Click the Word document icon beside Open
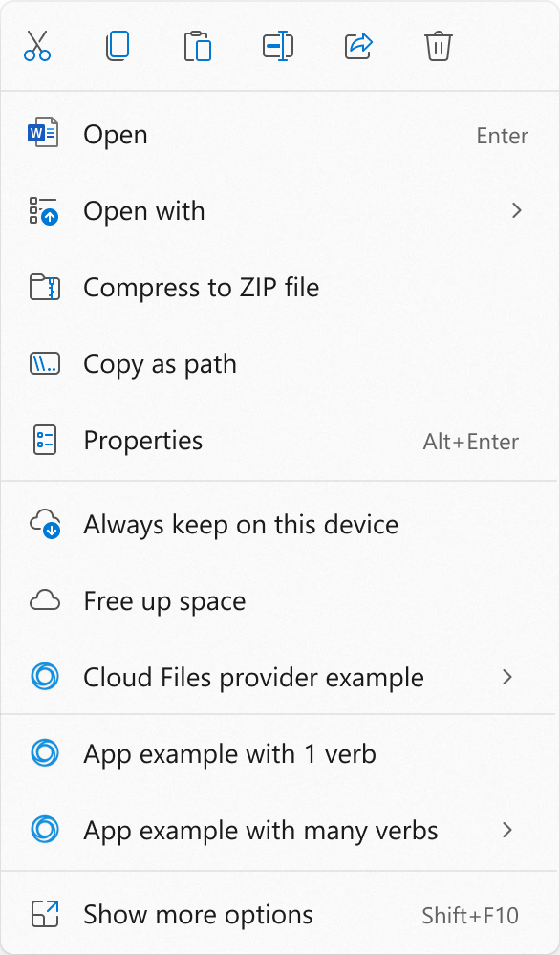The width and height of the screenshot is (560, 955). click(43, 132)
